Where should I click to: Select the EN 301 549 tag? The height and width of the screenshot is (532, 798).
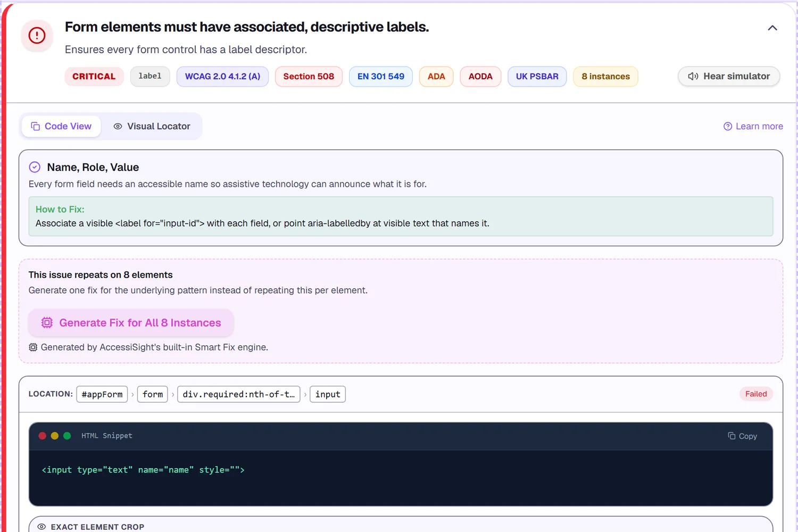pyautogui.click(x=381, y=76)
